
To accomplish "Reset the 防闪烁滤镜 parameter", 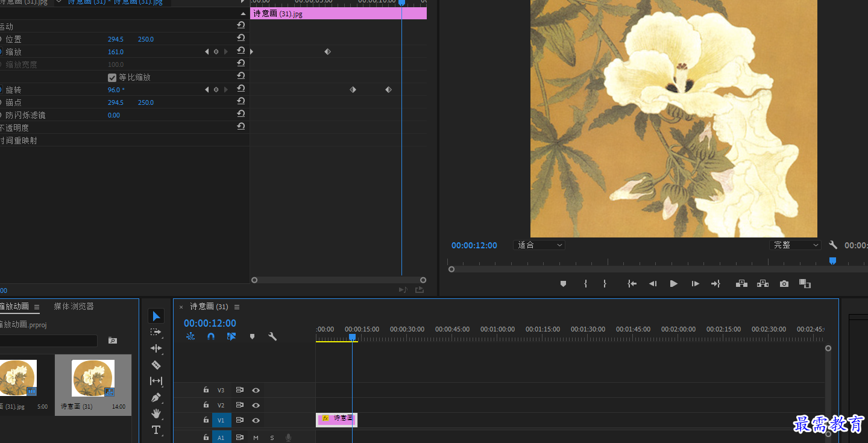I will click(241, 115).
